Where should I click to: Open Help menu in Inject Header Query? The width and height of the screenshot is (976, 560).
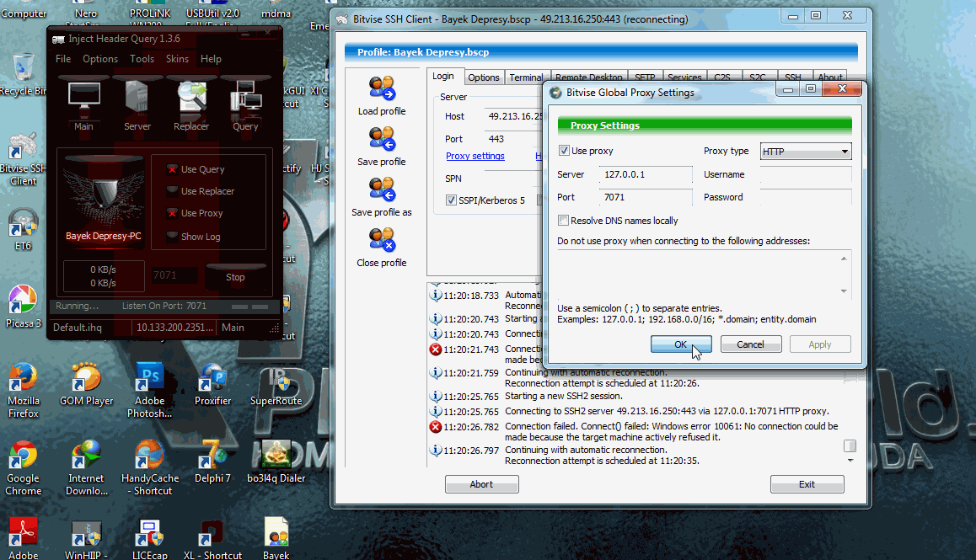211,58
